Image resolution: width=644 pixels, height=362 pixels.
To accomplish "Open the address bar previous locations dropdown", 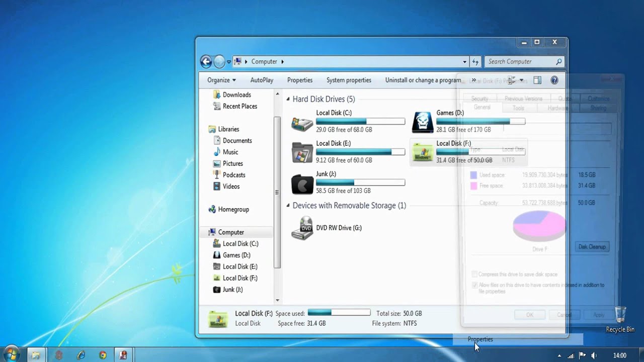I will [x=464, y=61].
